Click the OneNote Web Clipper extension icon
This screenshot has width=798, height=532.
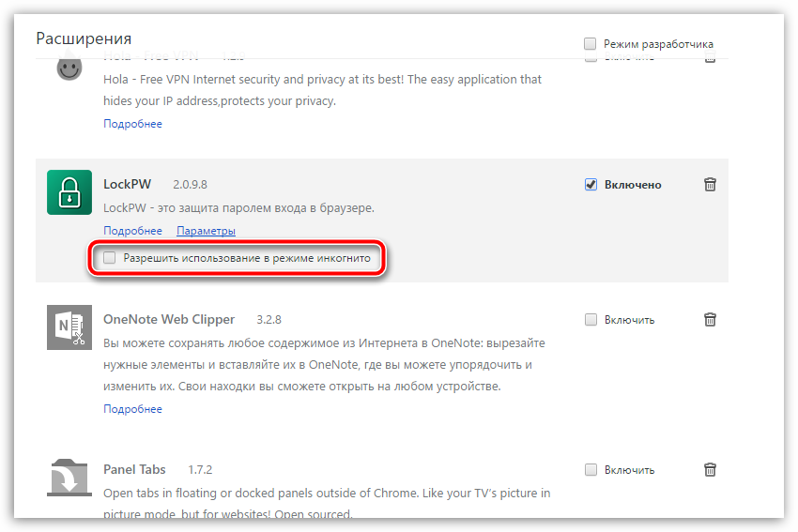(x=69, y=327)
